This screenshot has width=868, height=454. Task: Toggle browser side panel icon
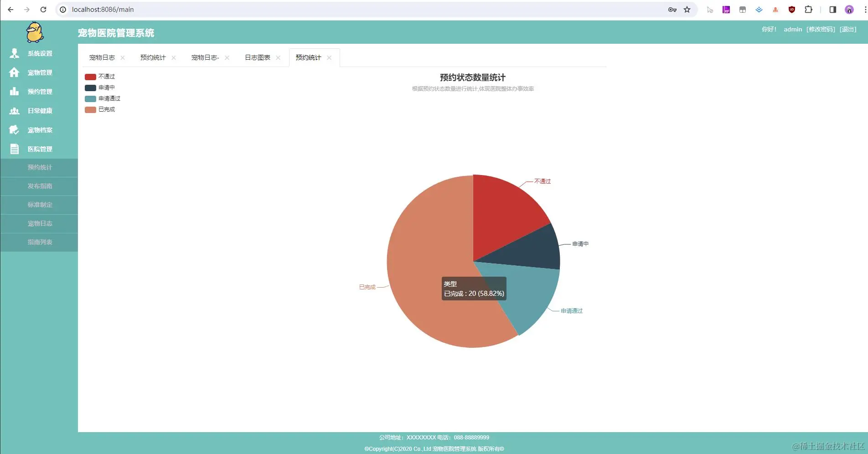coord(832,10)
